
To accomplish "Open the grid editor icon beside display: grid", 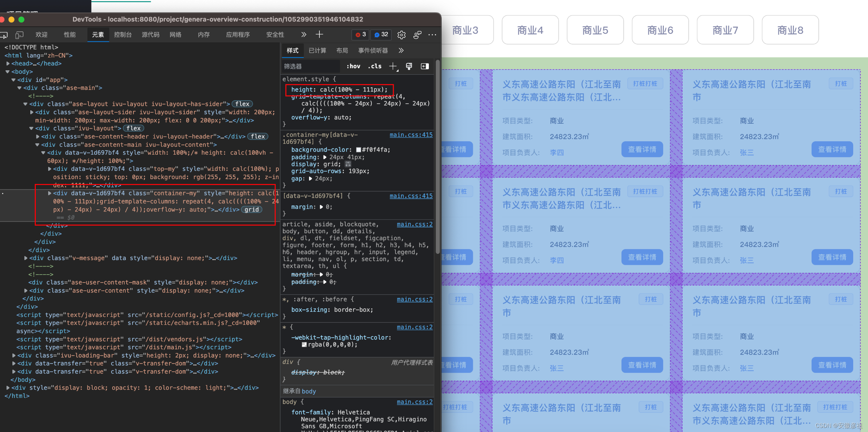I will click(348, 164).
